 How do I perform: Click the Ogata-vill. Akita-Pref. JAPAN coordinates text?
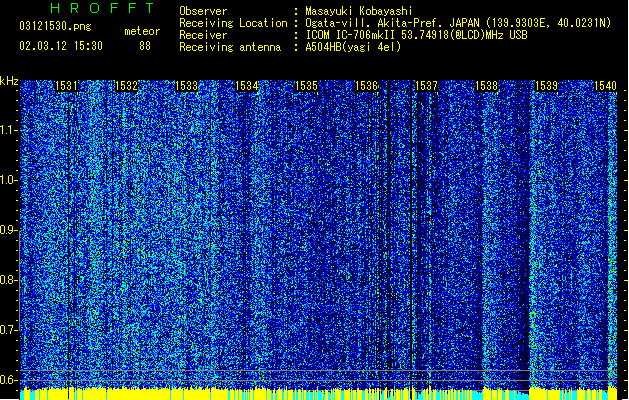pos(458,23)
